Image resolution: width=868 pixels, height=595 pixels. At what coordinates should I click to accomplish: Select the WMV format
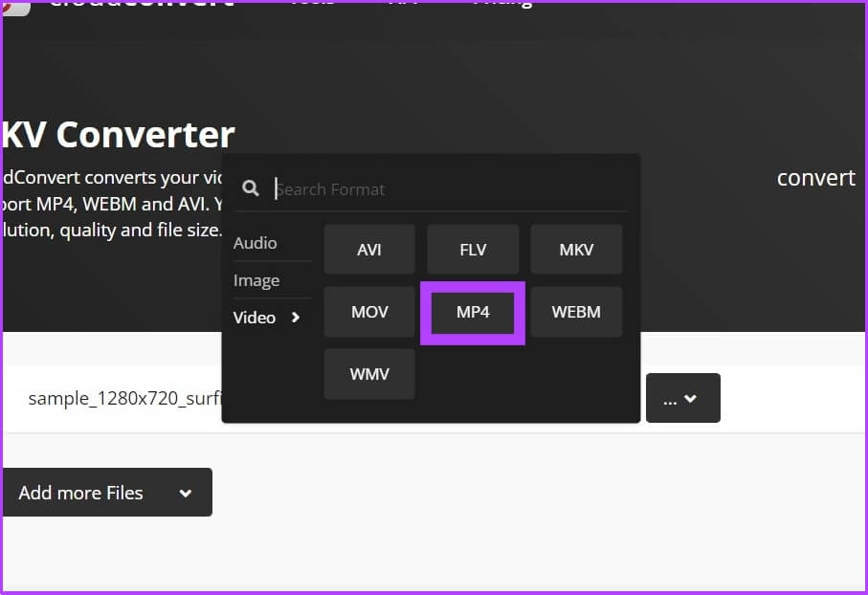coord(369,374)
